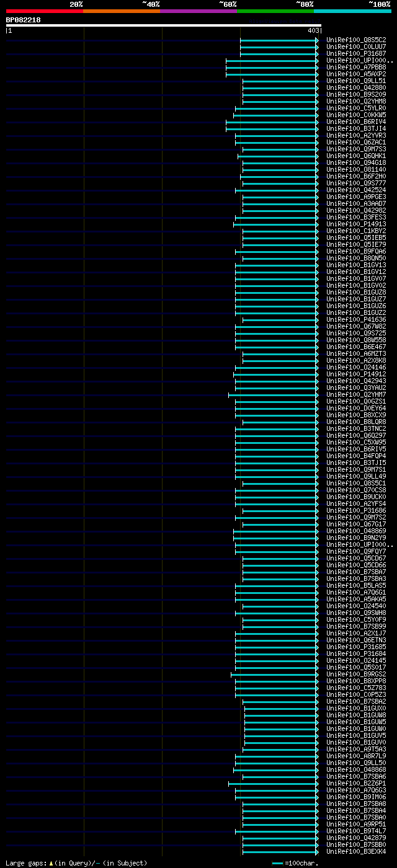
Task: Select hit UniRef100_Q94G18
Action: pyautogui.click(x=356, y=162)
